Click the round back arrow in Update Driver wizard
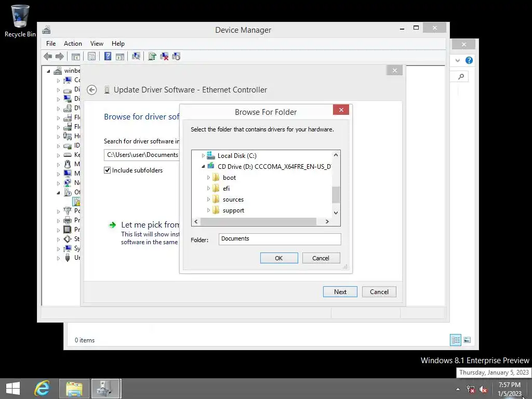This screenshot has height=399, width=532. point(91,90)
